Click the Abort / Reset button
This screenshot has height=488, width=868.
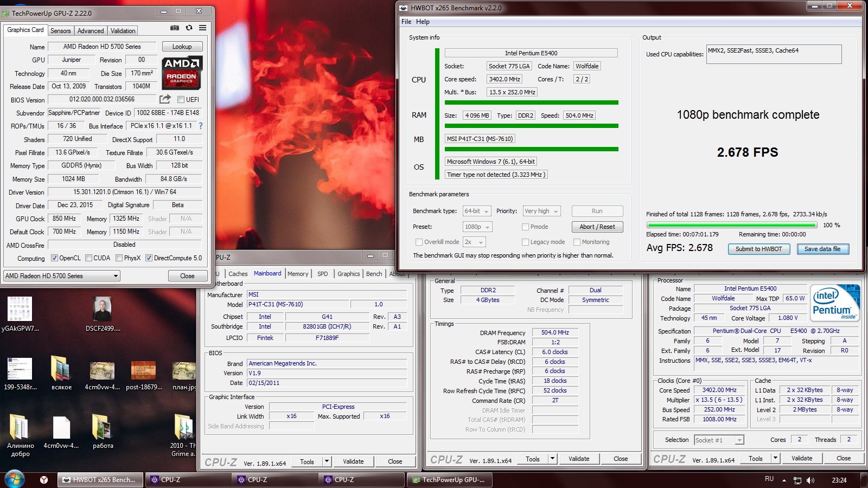tap(597, 227)
